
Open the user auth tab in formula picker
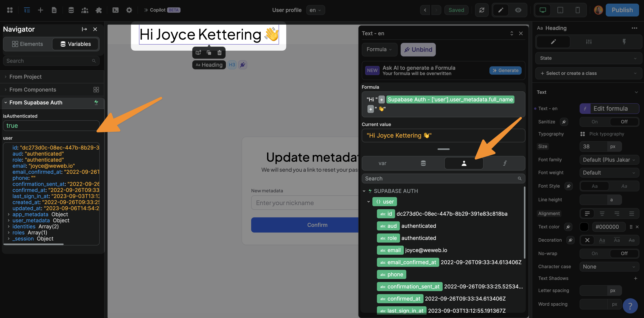[464, 163]
